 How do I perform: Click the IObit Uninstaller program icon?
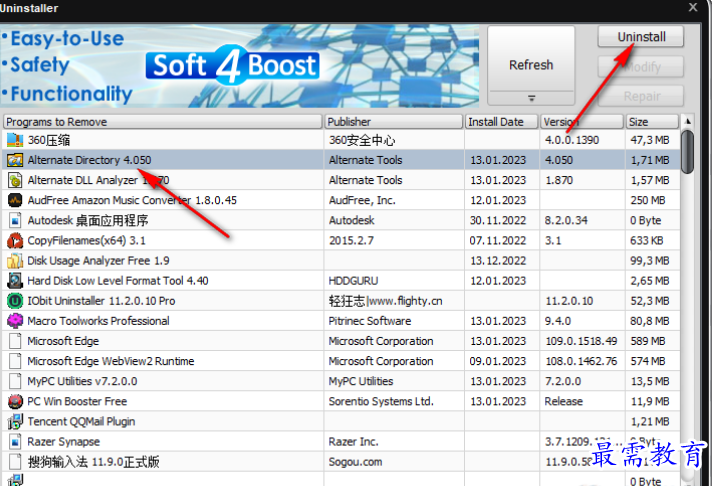(x=15, y=301)
